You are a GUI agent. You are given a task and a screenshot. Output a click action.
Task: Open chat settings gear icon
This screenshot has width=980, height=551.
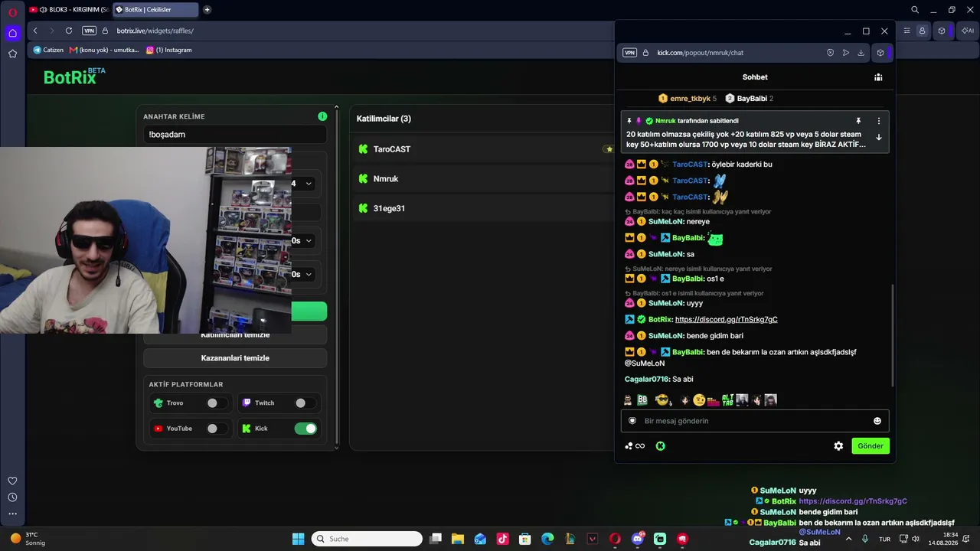838,446
